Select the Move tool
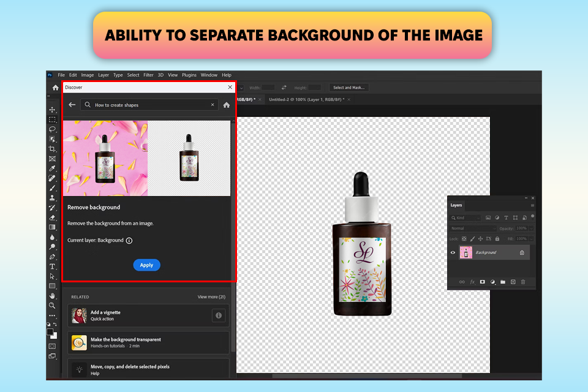 tap(52, 110)
